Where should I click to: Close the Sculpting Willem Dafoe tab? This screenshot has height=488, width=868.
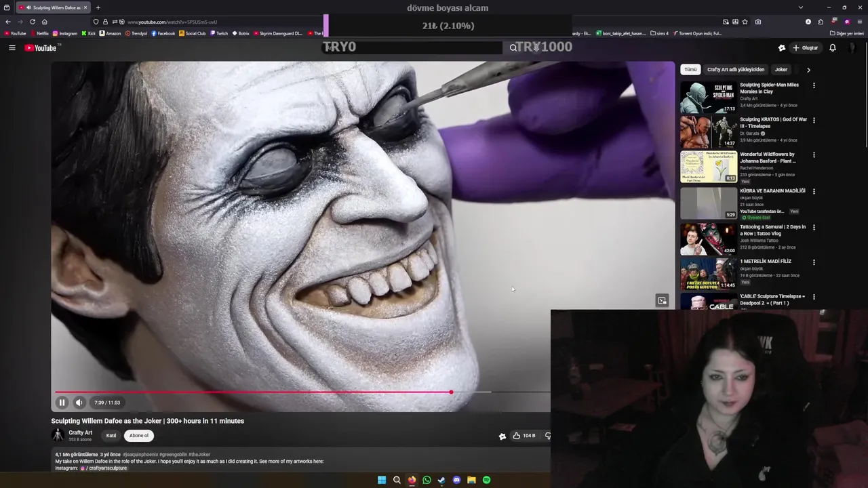pos(85,7)
